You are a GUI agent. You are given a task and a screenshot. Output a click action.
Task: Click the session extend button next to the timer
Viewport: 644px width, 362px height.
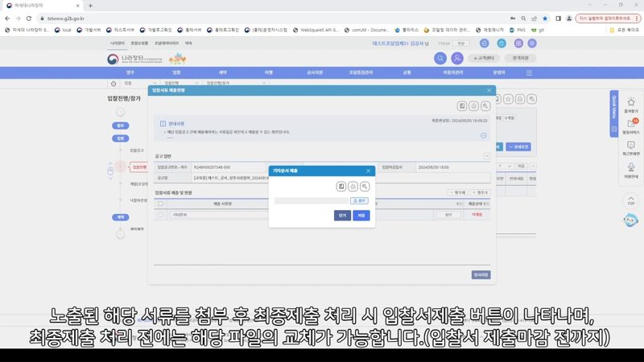pos(461,43)
